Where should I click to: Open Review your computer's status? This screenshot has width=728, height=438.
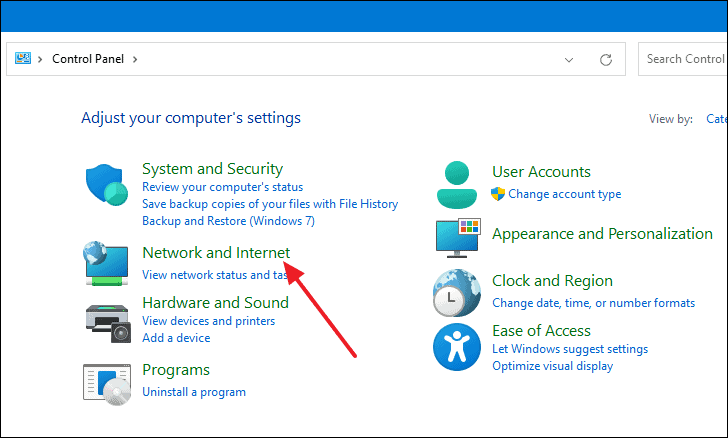click(x=222, y=187)
